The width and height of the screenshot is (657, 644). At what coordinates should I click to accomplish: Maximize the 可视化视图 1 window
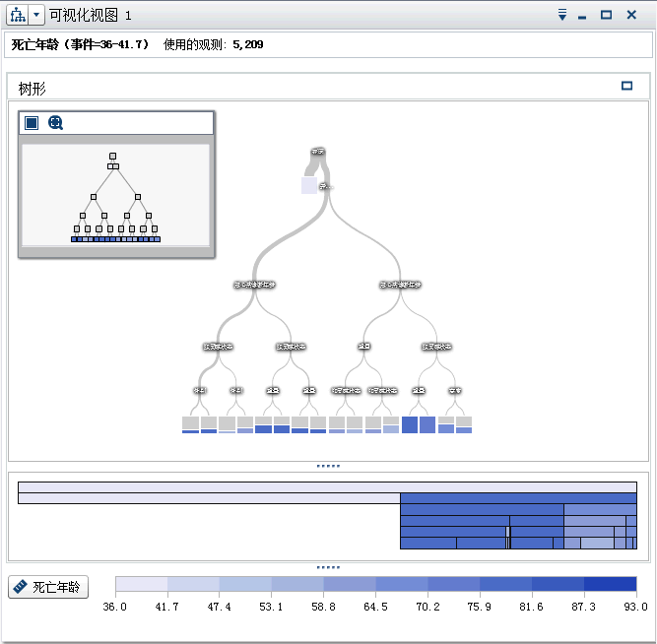tap(607, 16)
